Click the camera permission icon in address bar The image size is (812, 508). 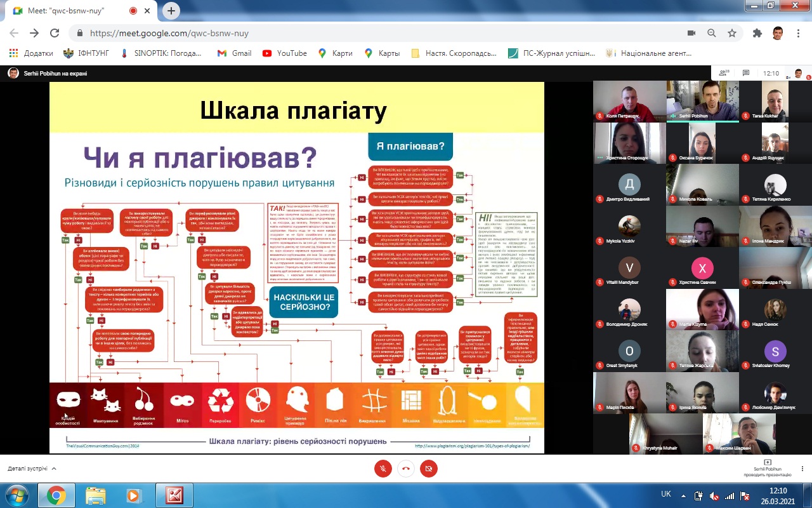click(x=691, y=33)
